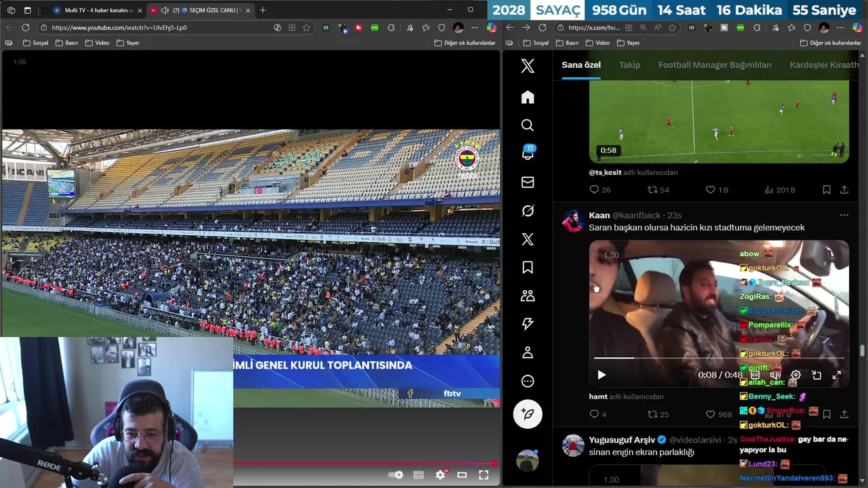Reload the YouTube page

(x=25, y=28)
